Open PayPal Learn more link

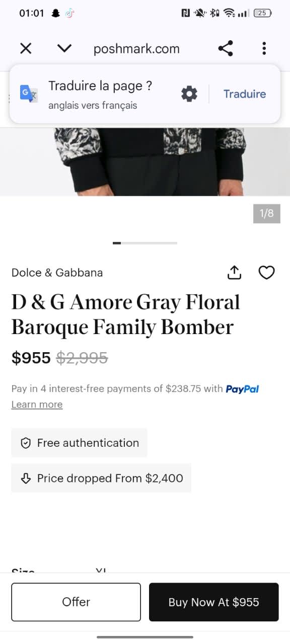pos(37,405)
